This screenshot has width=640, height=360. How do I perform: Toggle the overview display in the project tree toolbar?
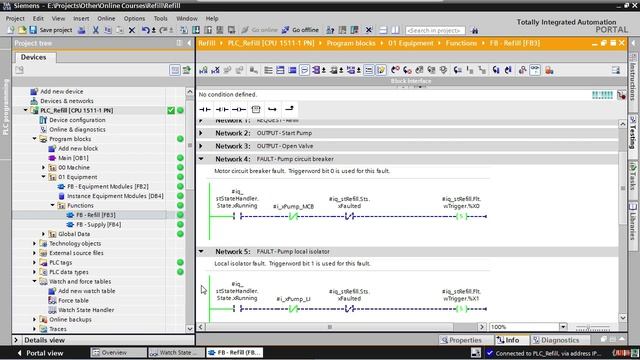coord(175,70)
